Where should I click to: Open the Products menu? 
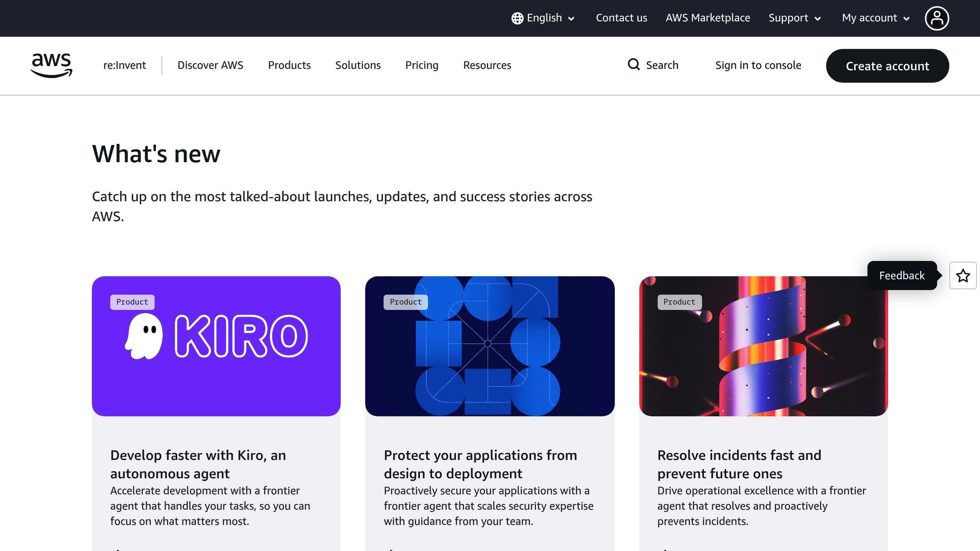tap(289, 65)
